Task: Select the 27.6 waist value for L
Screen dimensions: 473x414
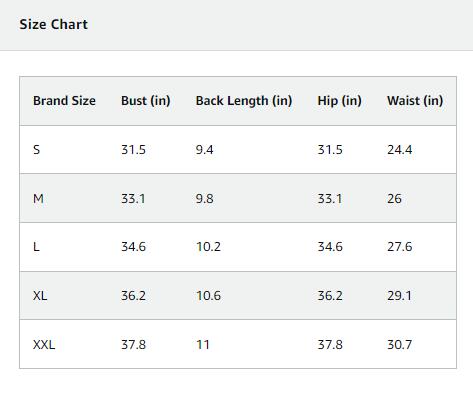Action: point(400,247)
